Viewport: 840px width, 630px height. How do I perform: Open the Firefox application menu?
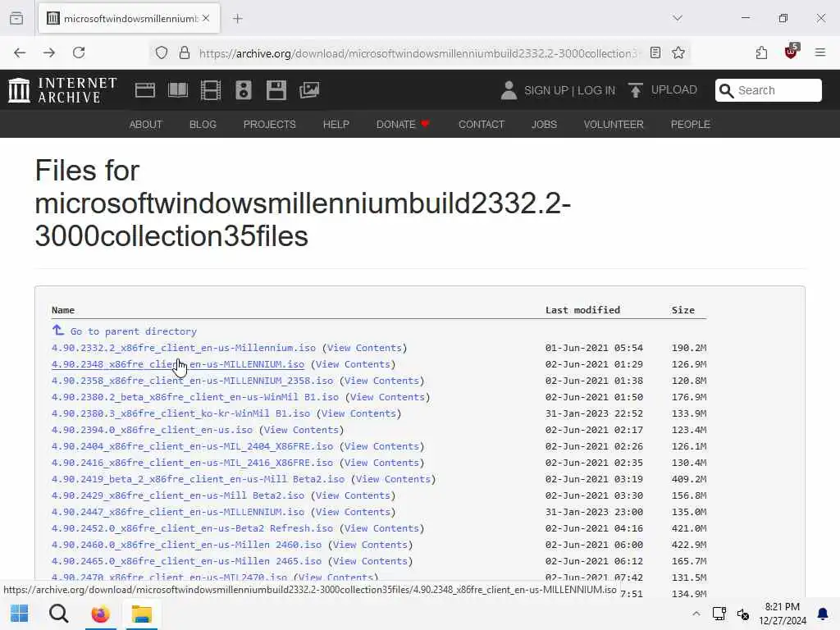(820, 52)
